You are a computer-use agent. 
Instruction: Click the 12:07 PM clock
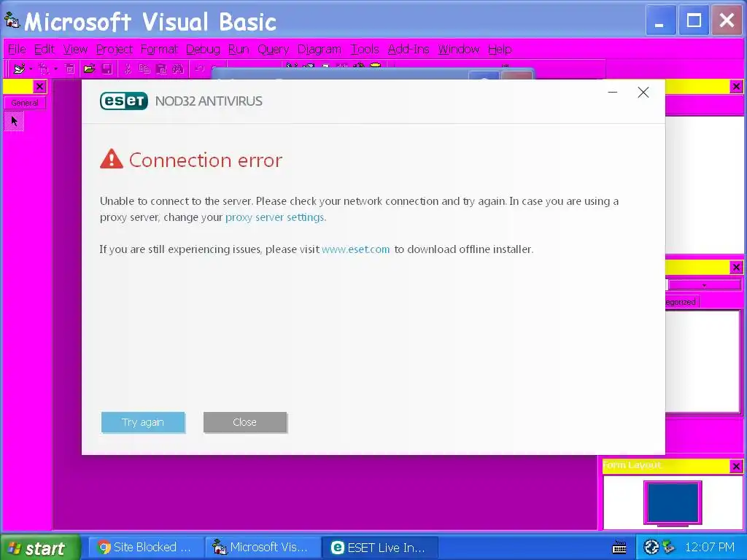click(x=709, y=548)
